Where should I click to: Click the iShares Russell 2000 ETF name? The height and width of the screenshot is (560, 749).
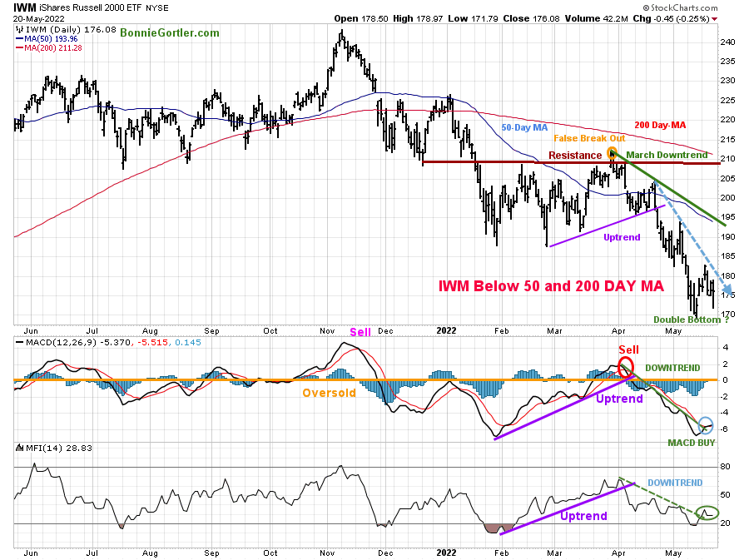[x=91, y=8]
